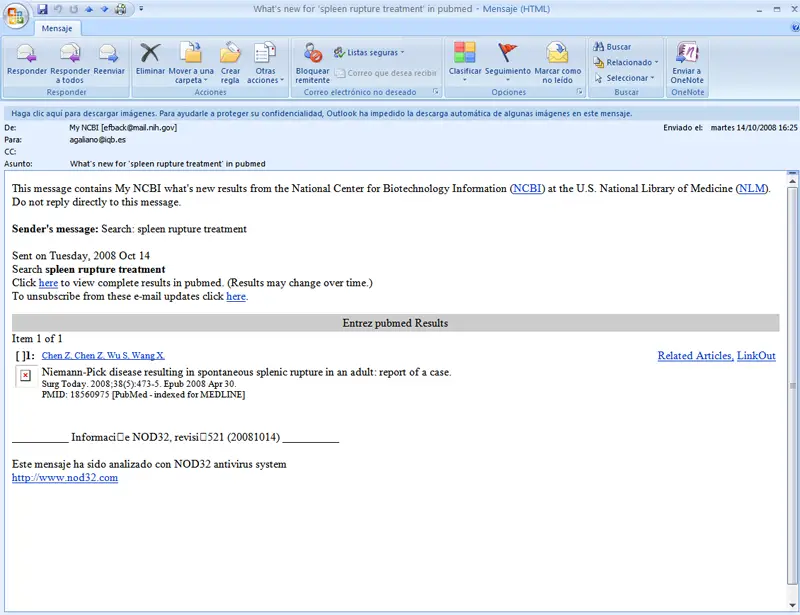Screen dimensions: 800x615
Task: Open the Clasificar color categories
Action: click(465, 62)
